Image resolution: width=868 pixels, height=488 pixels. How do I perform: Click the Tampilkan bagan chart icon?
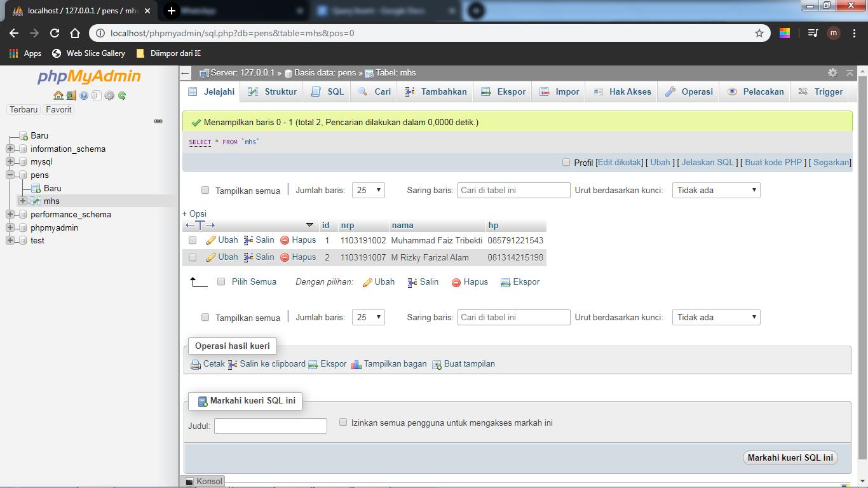(356, 365)
